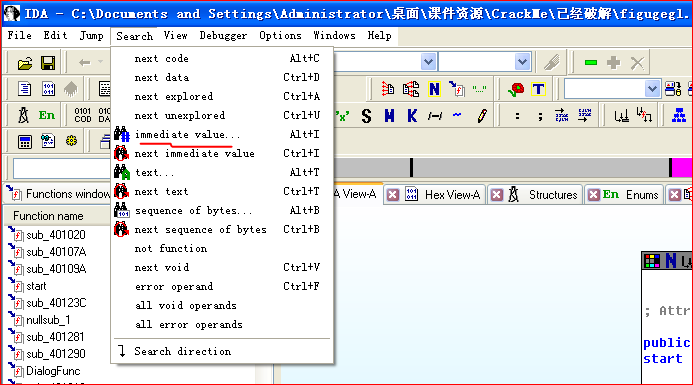Open the first toolbar combo box dropdown
Image resolution: width=693 pixels, height=385 pixels.
[x=428, y=61]
